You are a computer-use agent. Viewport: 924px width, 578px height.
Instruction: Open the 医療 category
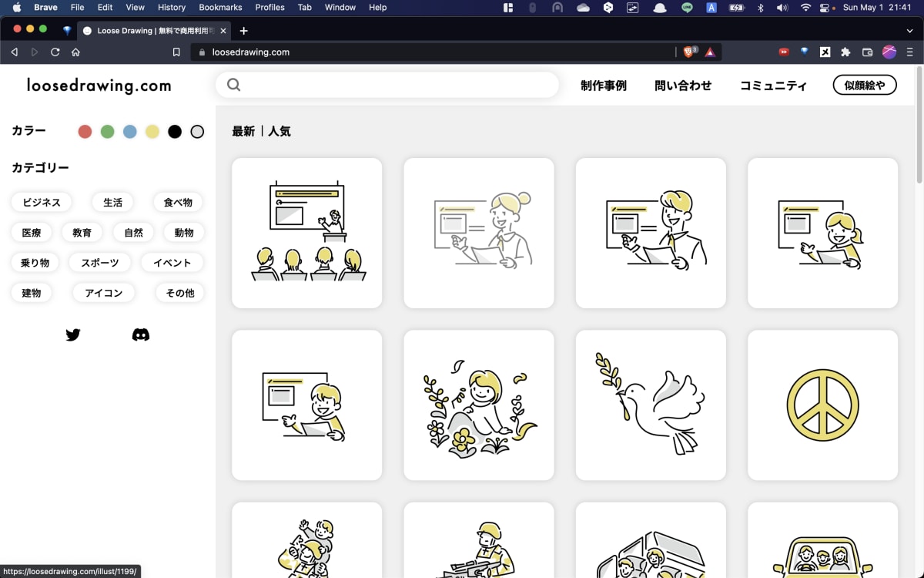[x=32, y=232]
